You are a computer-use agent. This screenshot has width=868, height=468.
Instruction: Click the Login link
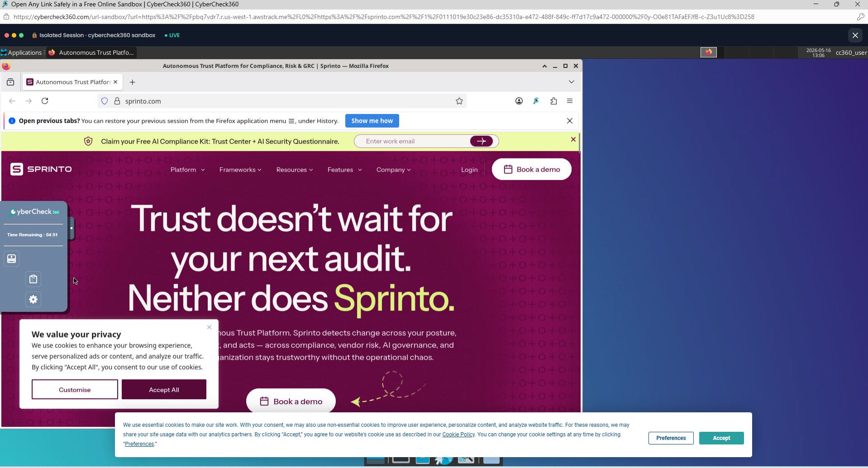pyautogui.click(x=469, y=170)
